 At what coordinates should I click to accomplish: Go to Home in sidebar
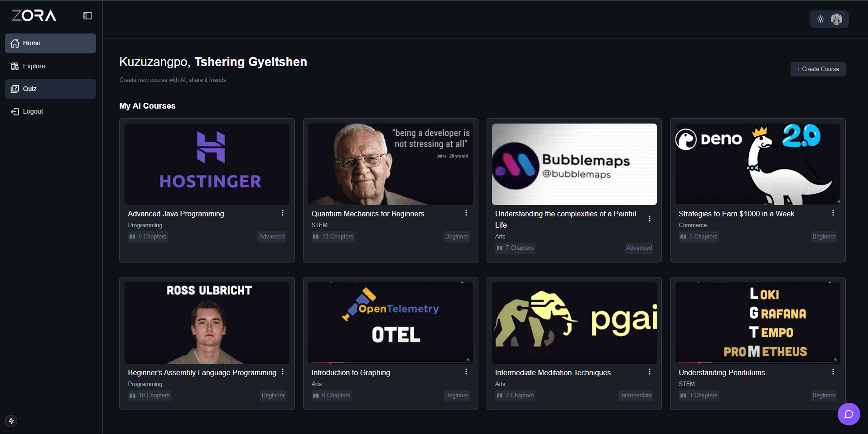click(50, 43)
